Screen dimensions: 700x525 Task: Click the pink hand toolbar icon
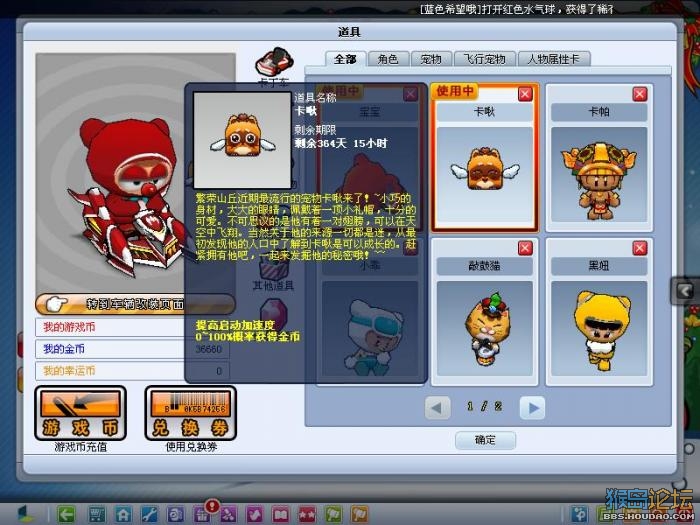[254, 514]
